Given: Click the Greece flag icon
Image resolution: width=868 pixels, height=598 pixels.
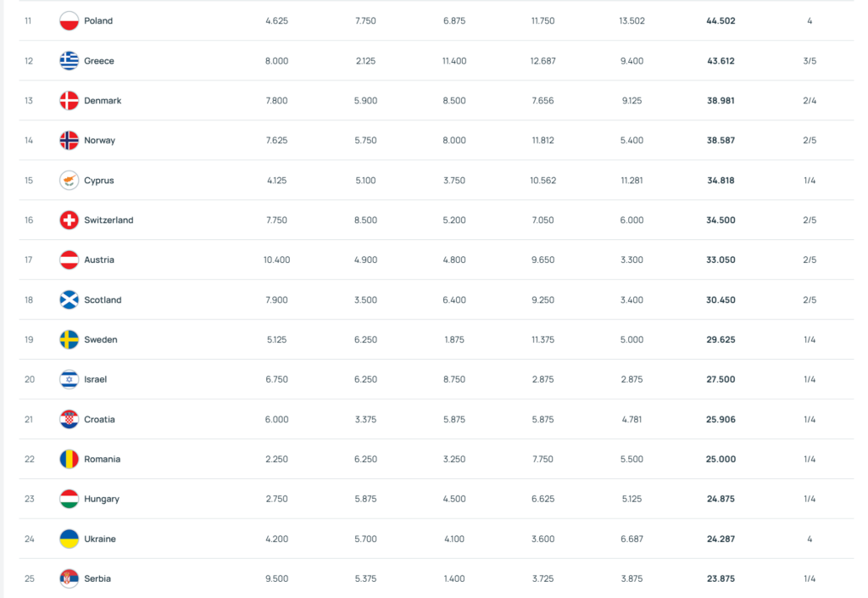Looking at the screenshot, I should tap(70, 61).
